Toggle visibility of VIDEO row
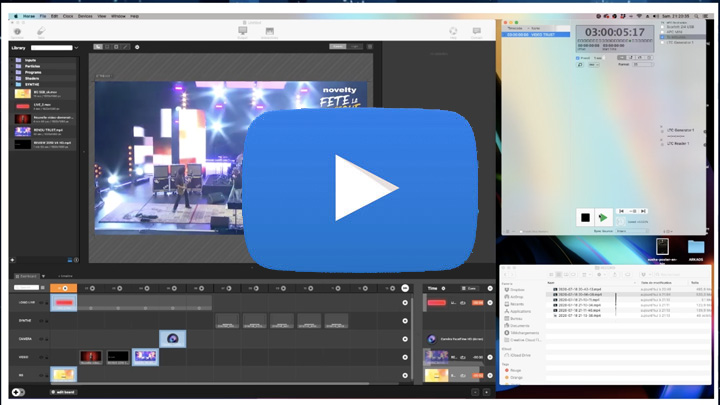Image resolution: width=720 pixels, height=405 pixels. point(41,357)
